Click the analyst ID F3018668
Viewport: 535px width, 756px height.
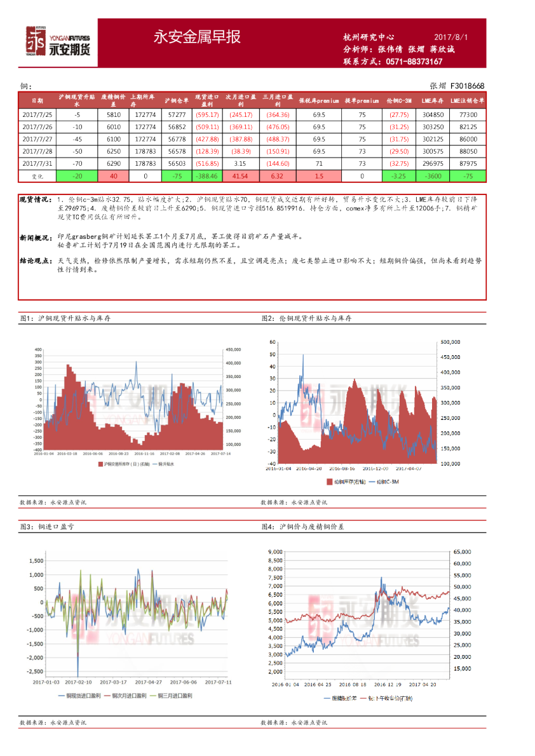[467, 86]
